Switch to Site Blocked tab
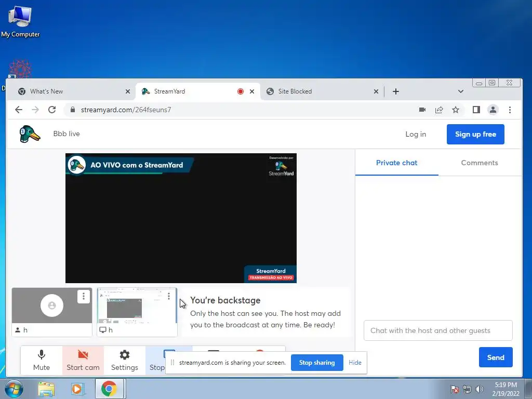The width and height of the screenshot is (532, 399). click(x=322, y=91)
